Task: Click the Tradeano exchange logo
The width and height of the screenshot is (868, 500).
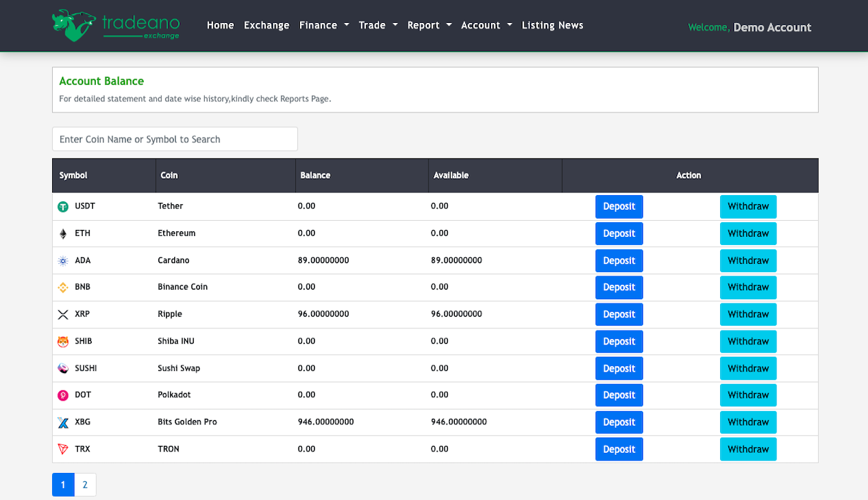Action: tap(116, 25)
